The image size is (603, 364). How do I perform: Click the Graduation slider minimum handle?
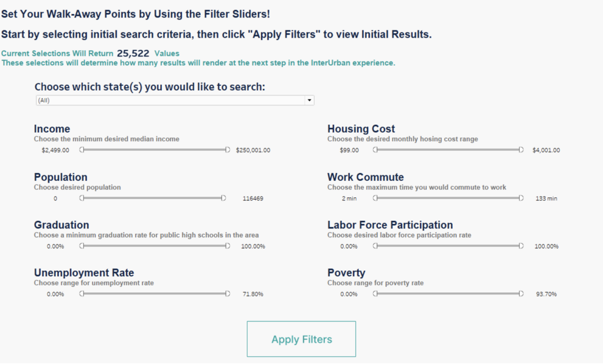(82, 246)
